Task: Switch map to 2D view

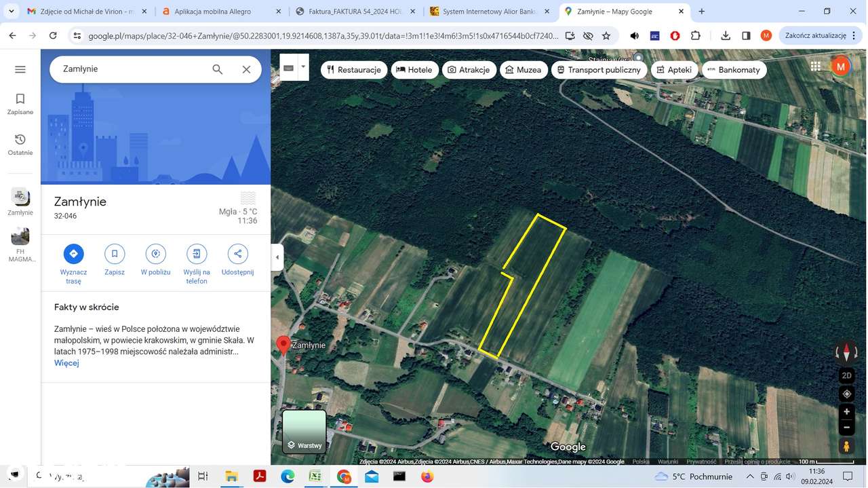Action: click(846, 375)
